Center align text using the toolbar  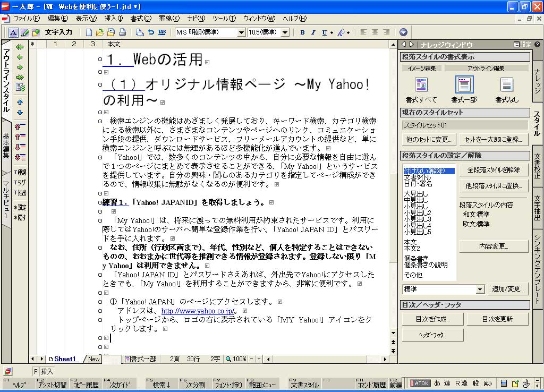coord(375,32)
